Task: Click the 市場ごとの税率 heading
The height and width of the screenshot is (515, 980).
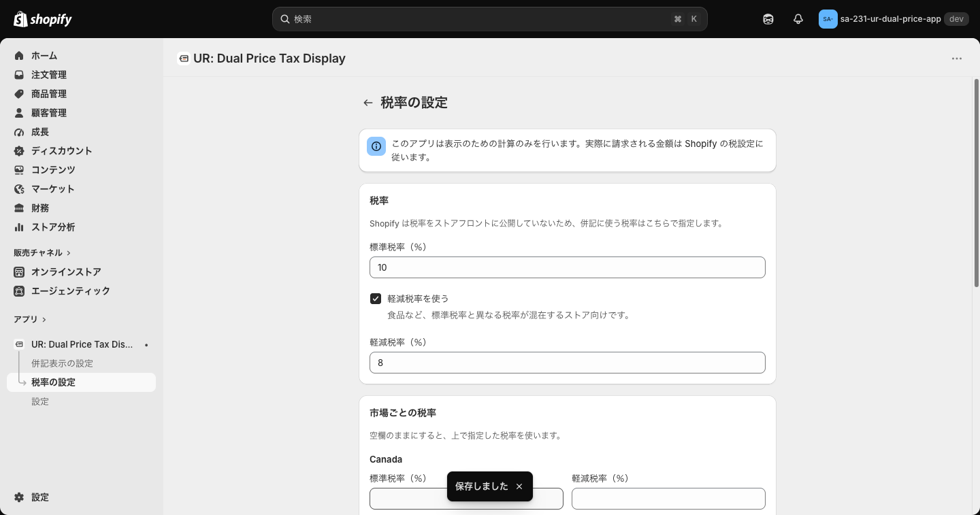Action: point(403,413)
